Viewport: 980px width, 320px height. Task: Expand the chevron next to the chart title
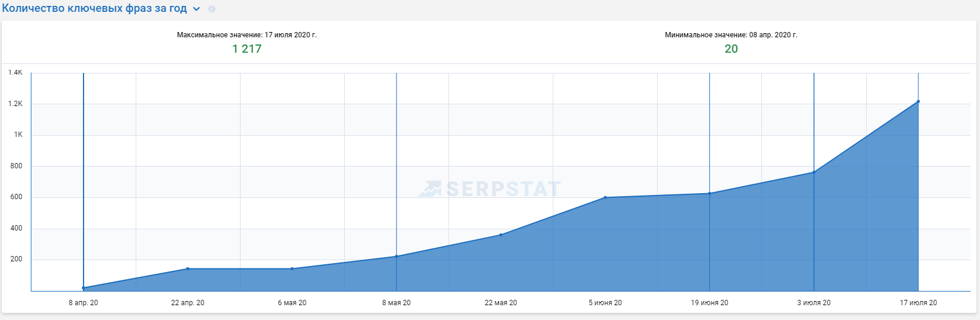[x=197, y=9]
